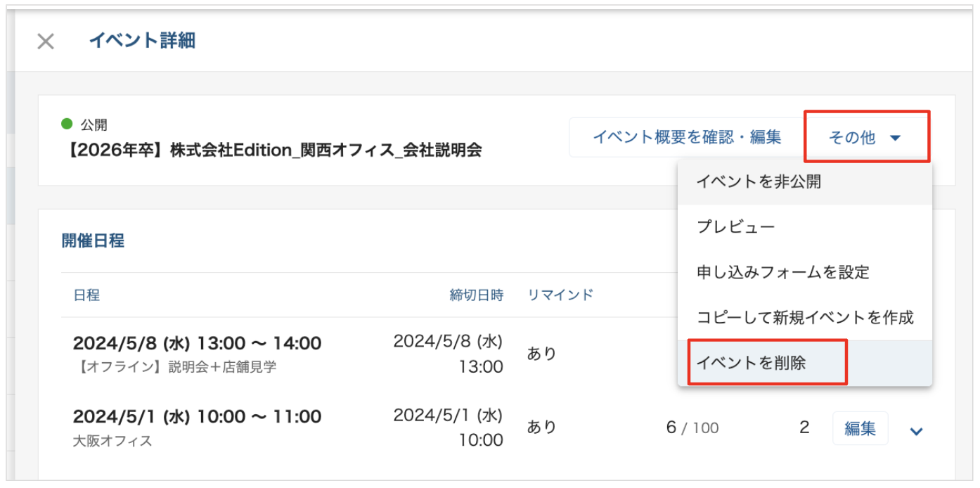The image size is (980, 488).
Task: Click the 6 / 100 applicant count
Action: tap(692, 428)
